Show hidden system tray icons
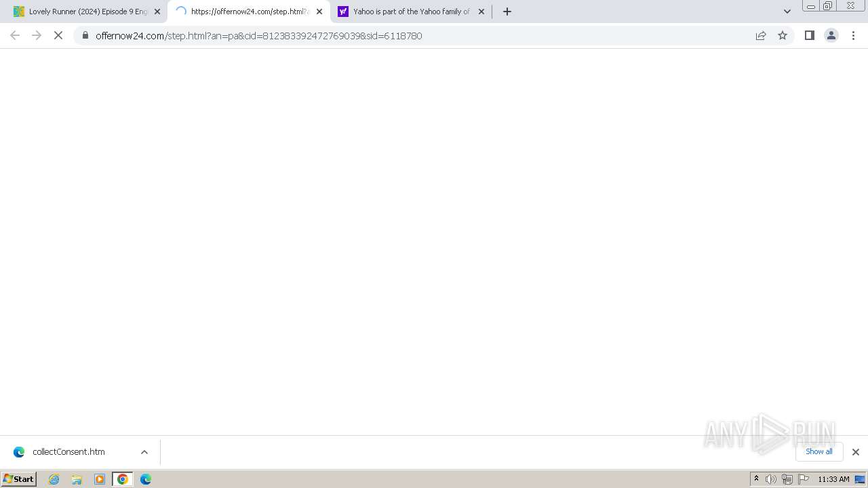 pos(756,479)
